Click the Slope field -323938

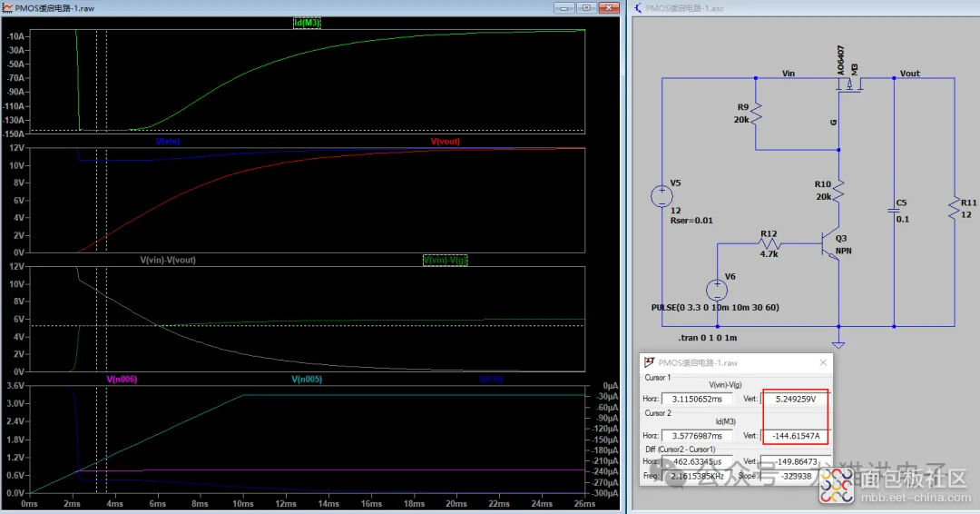(x=795, y=476)
